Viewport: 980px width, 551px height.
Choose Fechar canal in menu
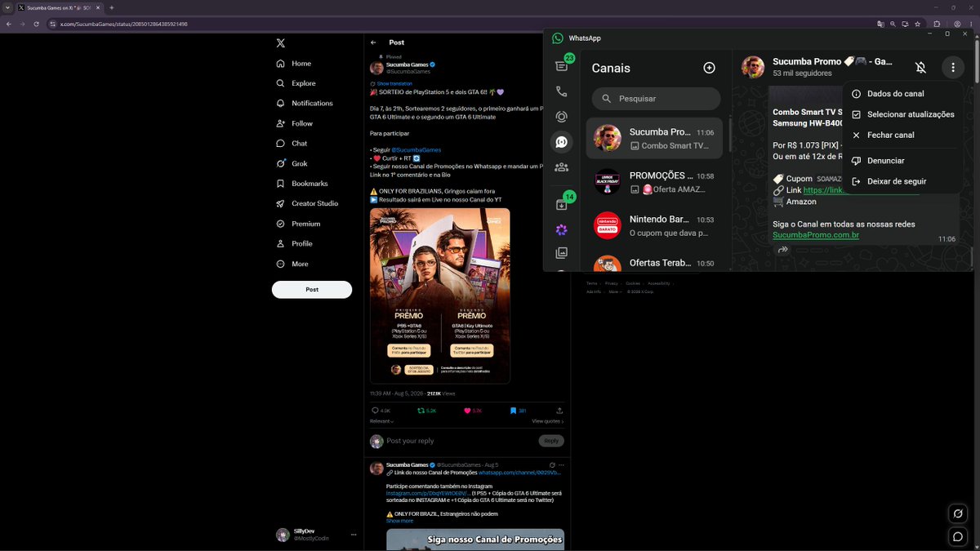point(902,135)
